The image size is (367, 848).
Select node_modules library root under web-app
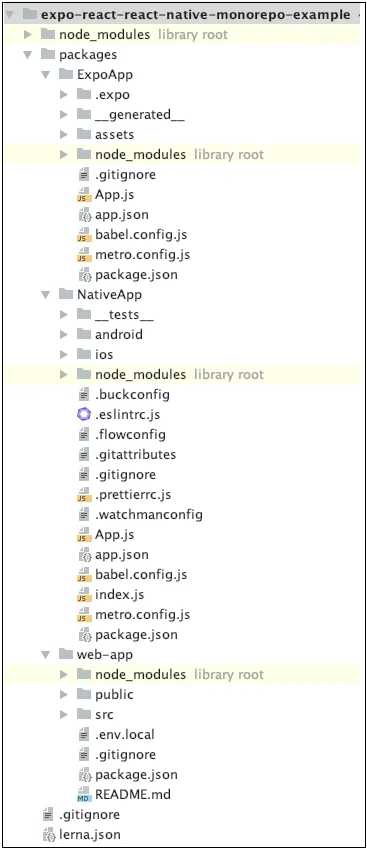pos(179,675)
